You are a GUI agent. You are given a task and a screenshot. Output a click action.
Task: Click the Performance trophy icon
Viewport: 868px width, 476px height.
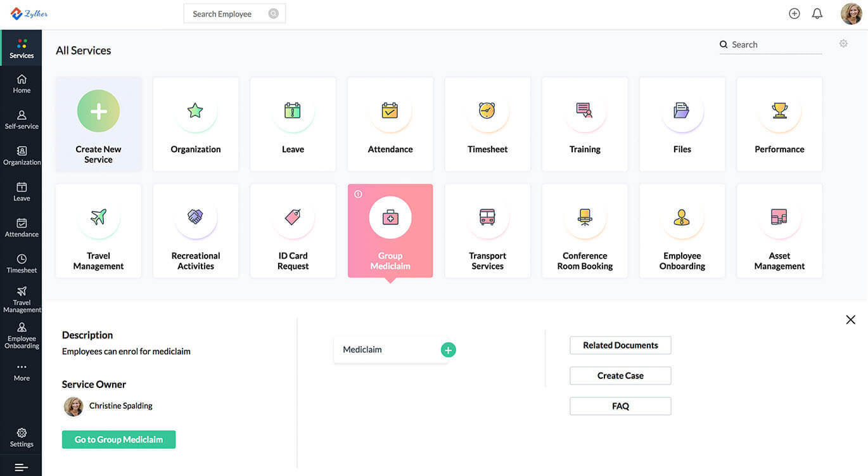coord(779,111)
